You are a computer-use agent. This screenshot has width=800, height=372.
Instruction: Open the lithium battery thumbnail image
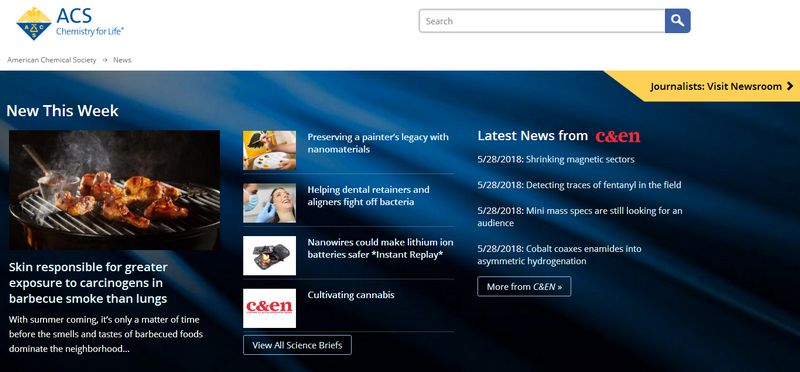269,256
